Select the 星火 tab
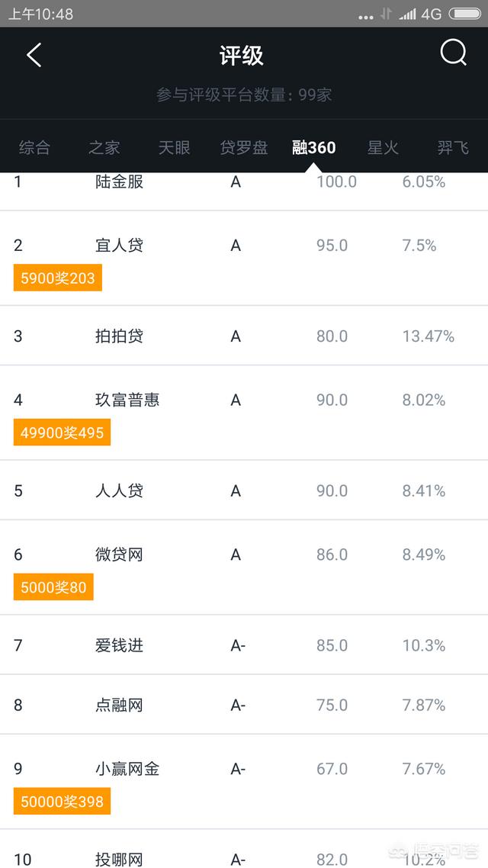488x868 pixels. pyautogui.click(x=383, y=148)
